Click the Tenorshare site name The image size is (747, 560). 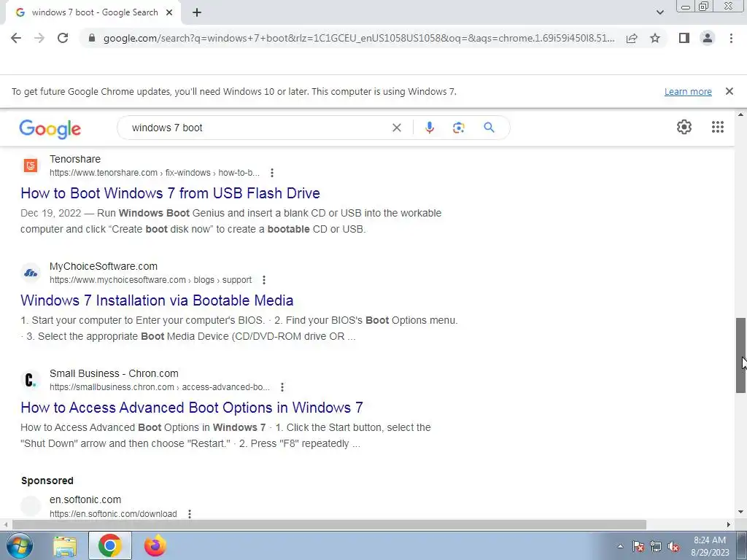point(75,159)
